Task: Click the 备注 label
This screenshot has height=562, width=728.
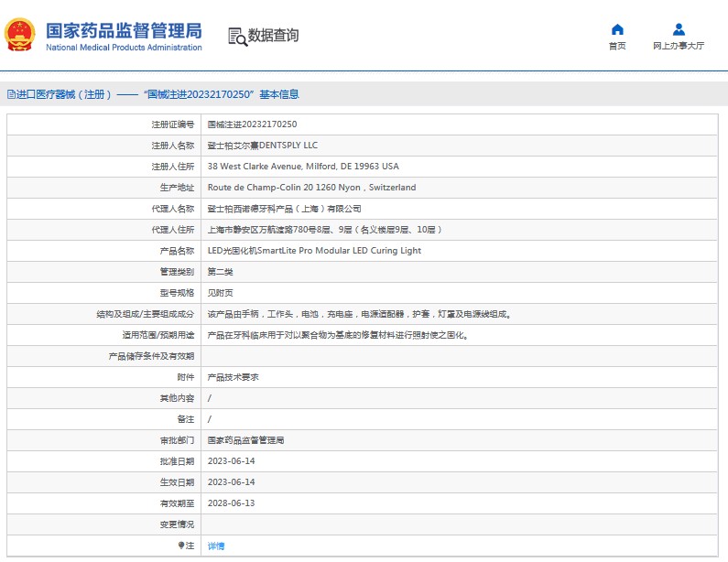Action: (x=185, y=419)
